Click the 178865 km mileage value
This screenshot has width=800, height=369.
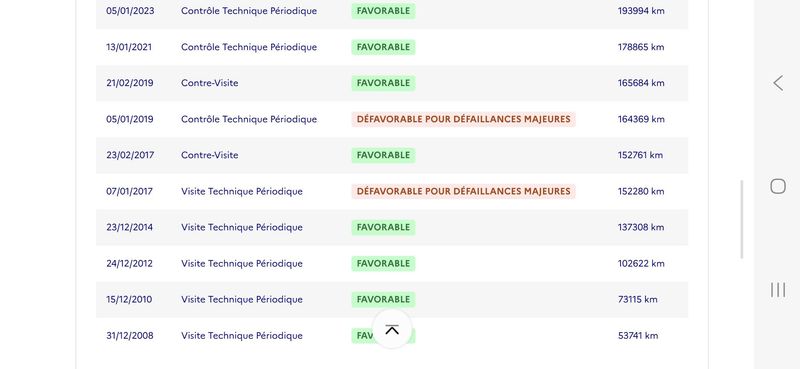click(x=641, y=47)
